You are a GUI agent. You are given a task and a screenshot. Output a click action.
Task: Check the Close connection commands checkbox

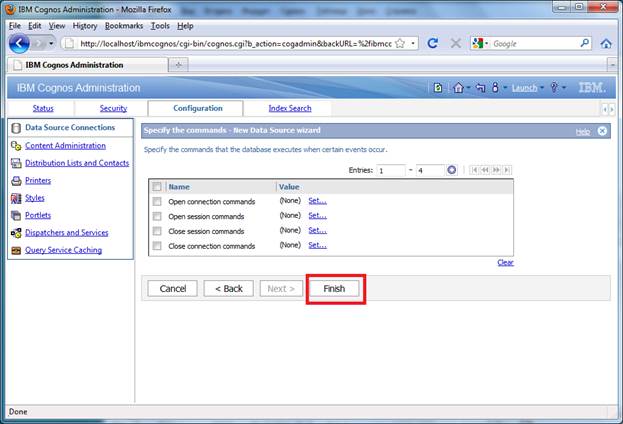click(157, 246)
